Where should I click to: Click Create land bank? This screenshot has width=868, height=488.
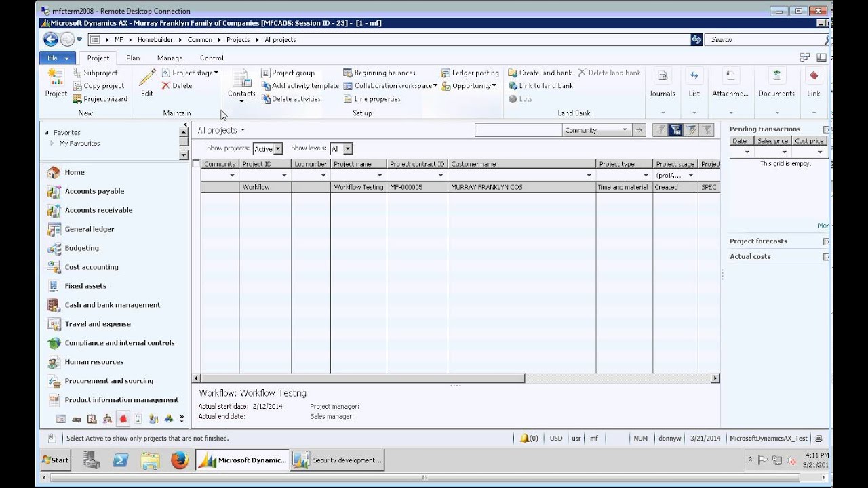pyautogui.click(x=540, y=73)
